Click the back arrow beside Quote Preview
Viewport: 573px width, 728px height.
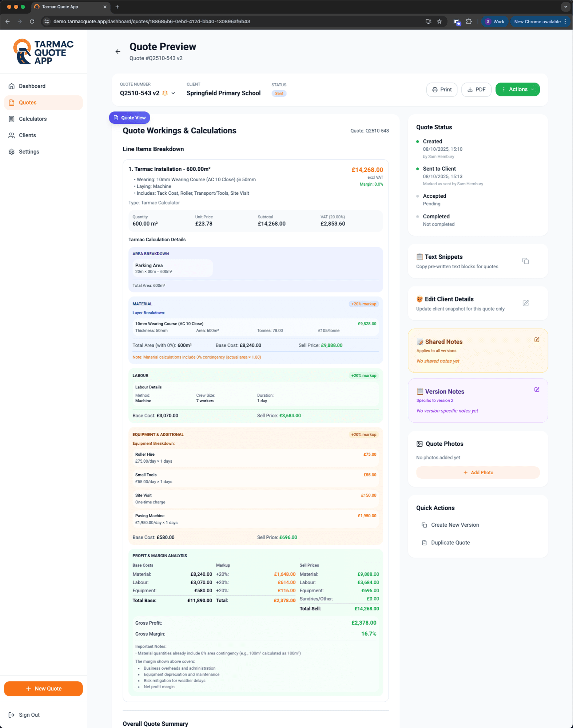[118, 52]
